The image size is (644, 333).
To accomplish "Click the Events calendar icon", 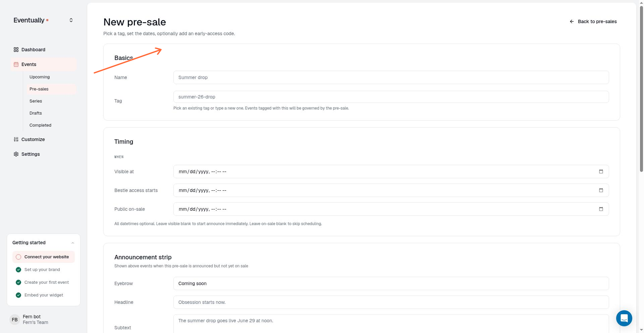I will 16,64.
